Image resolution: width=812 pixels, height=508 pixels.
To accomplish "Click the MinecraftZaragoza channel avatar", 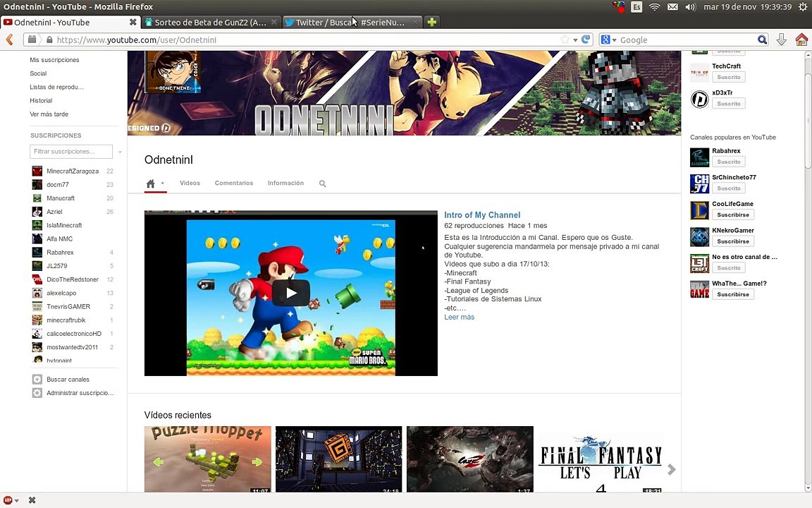I will (x=37, y=171).
